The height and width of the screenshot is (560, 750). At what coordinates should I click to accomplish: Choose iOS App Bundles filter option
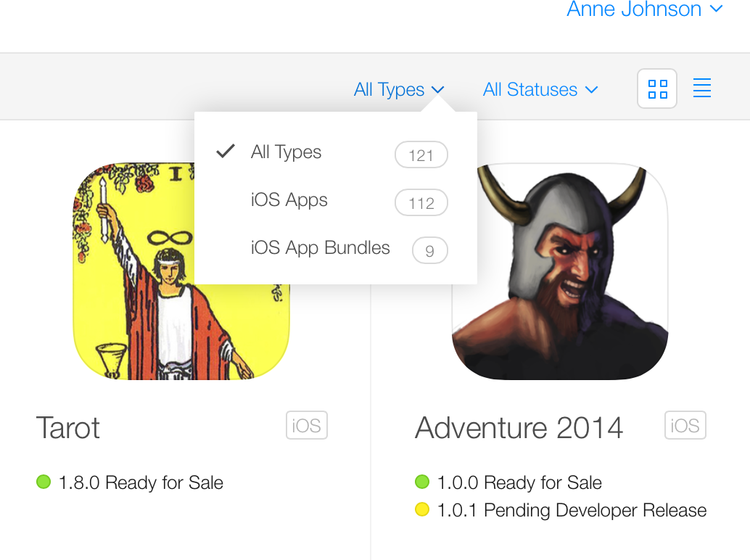pyautogui.click(x=320, y=248)
